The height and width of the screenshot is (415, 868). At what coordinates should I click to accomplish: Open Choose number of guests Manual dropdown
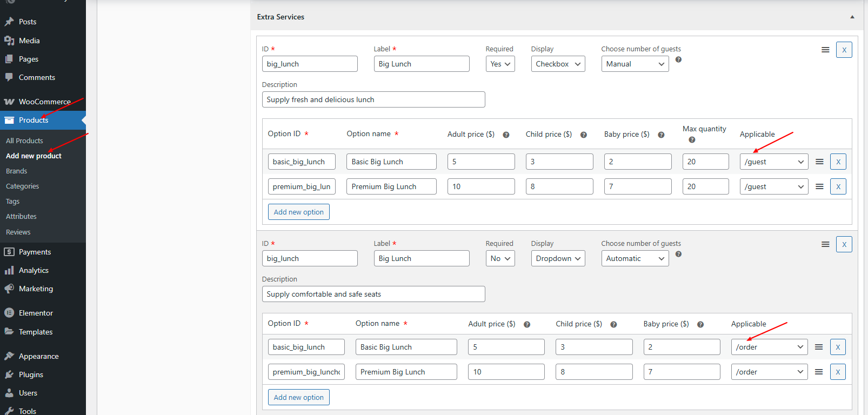(x=635, y=64)
